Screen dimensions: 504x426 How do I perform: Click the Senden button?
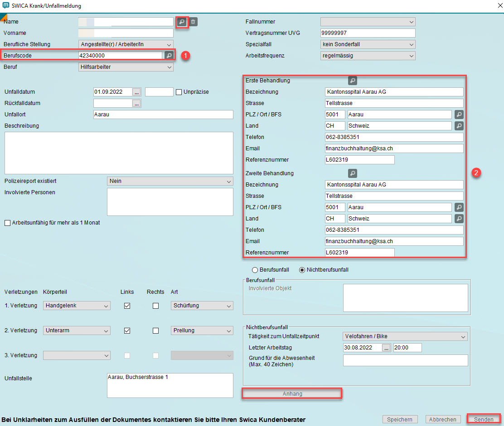coord(484,419)
